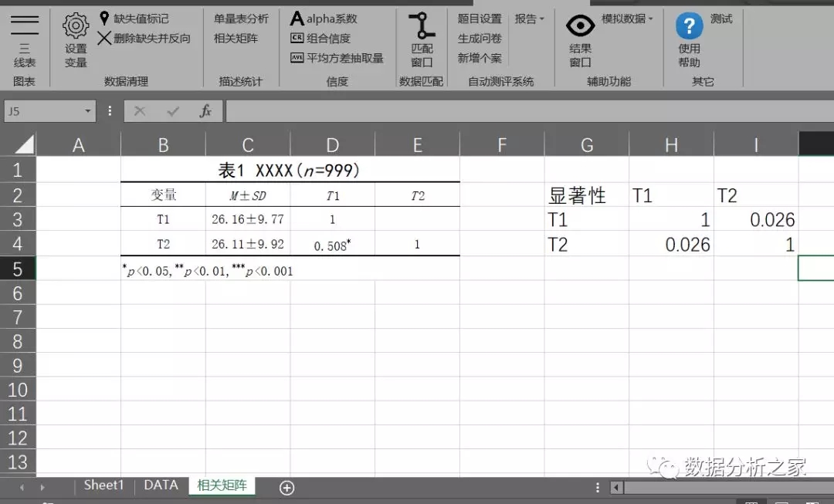Image resolution: width=834 pixels, height=504 pixels.
Task: Click the M±SD header cell
Action: (248, 195)
